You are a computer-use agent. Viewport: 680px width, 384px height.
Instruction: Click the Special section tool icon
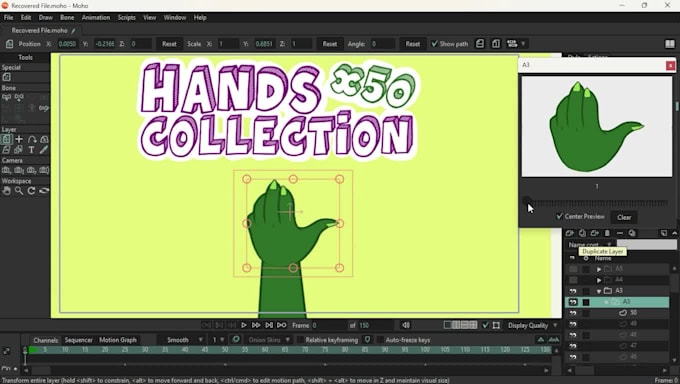coord(7,77)
